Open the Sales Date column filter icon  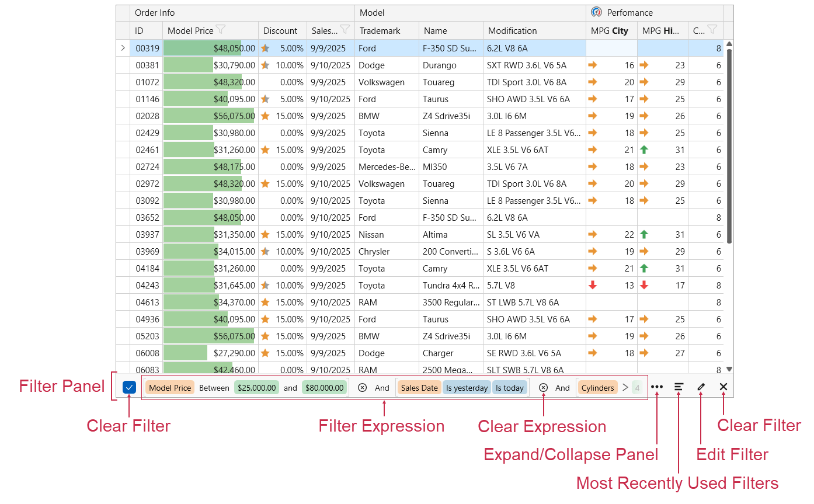[x=345, y=29]
